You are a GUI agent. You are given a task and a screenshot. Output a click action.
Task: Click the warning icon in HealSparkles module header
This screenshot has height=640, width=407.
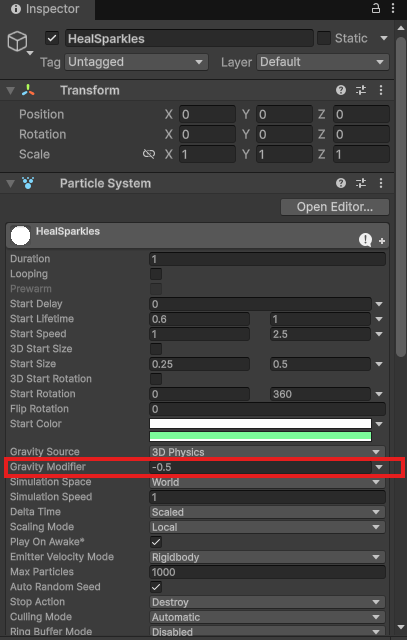pos(365,240)
